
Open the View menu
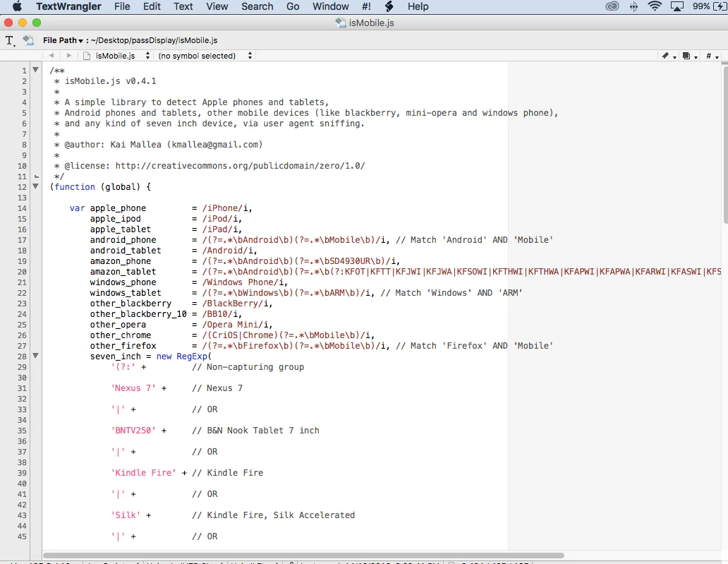tap(217, 6)
